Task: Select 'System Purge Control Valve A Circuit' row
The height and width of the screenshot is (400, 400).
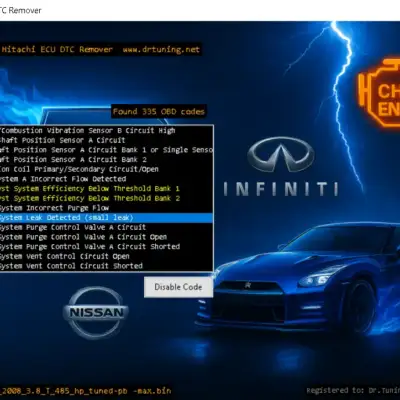Action: [106, 227]
